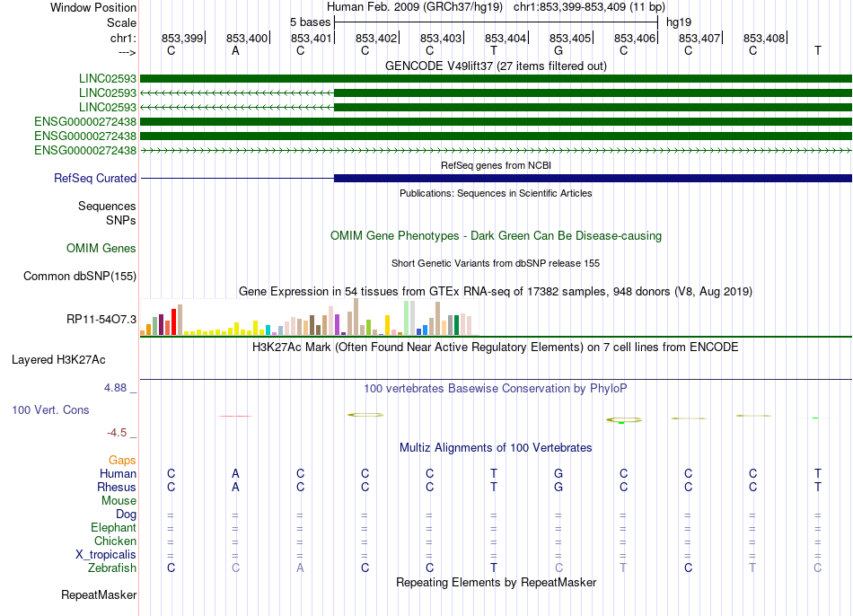Click Multiz Alignments of 100 Vertebrates title

(496, 448)
